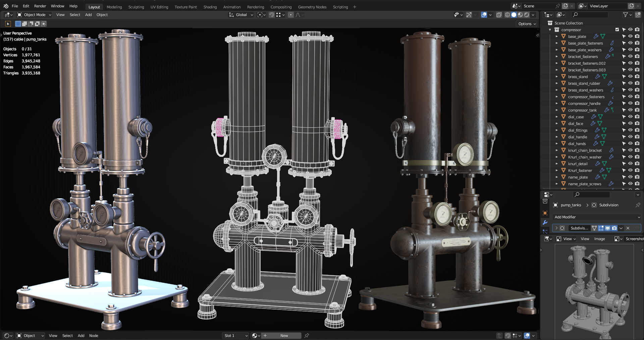644x340 pixels.
Task: Open Add Modifier dropdown
Action: 597,217
